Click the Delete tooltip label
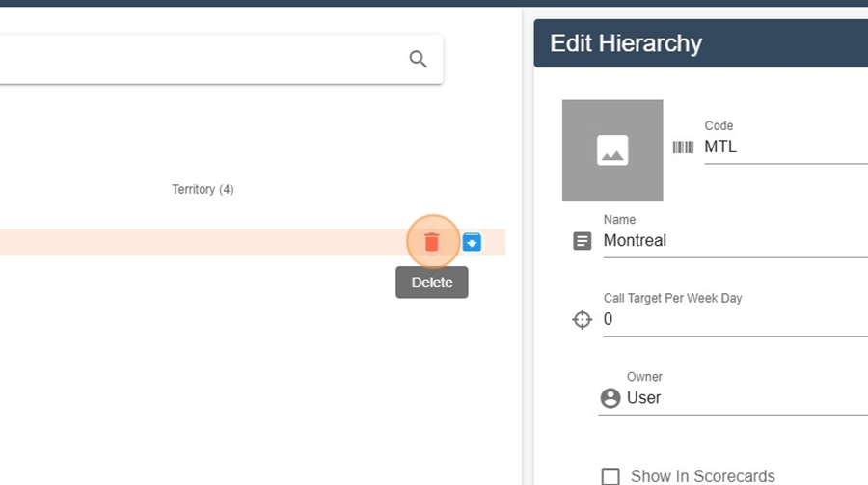Screen dimensions: 868x485 click(432, 283)
